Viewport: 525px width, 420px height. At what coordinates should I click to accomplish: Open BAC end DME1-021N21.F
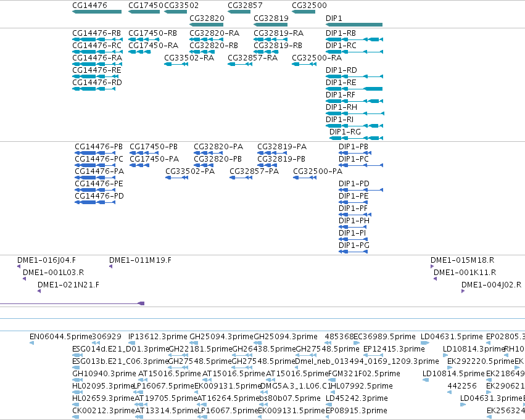[x=68, y=285]
